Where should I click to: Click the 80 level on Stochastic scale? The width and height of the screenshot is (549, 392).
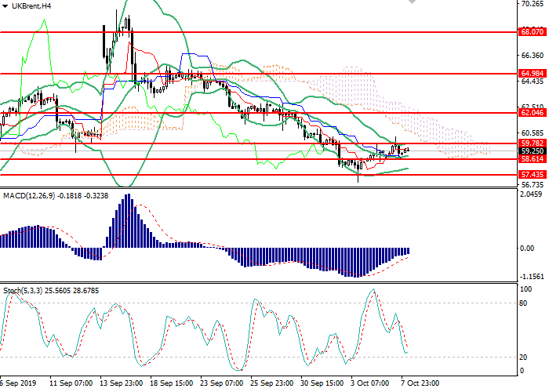coord(524,303)
